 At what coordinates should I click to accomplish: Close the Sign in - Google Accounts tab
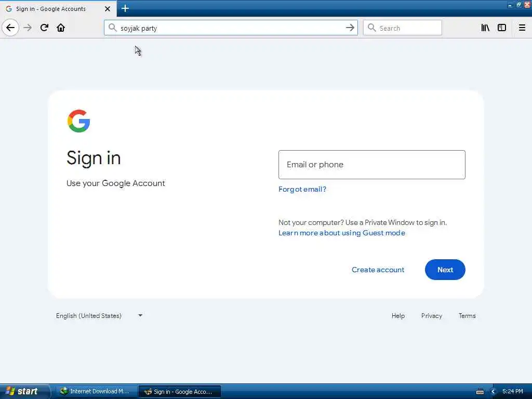(x=107, y=9)
